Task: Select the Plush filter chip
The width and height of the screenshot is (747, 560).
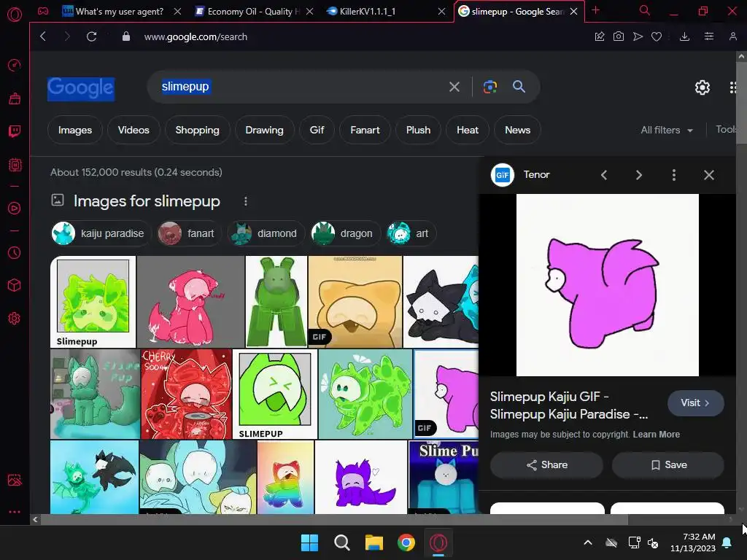Action: (x=418, y=130)
